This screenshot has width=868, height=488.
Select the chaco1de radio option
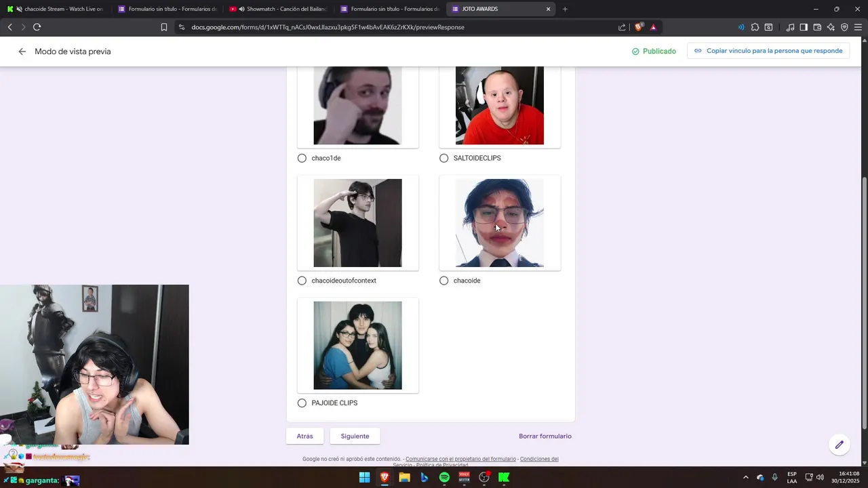pyautogui.click(x=302, y=158)
